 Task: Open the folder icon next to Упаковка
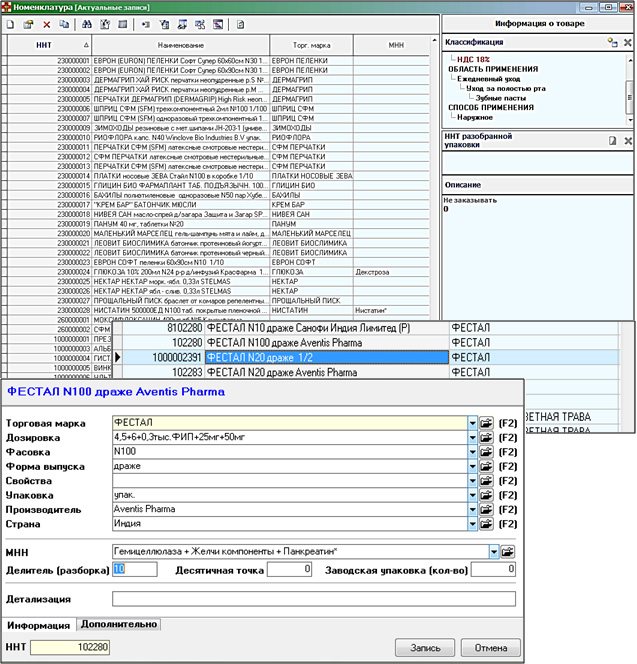coord(486,495)
